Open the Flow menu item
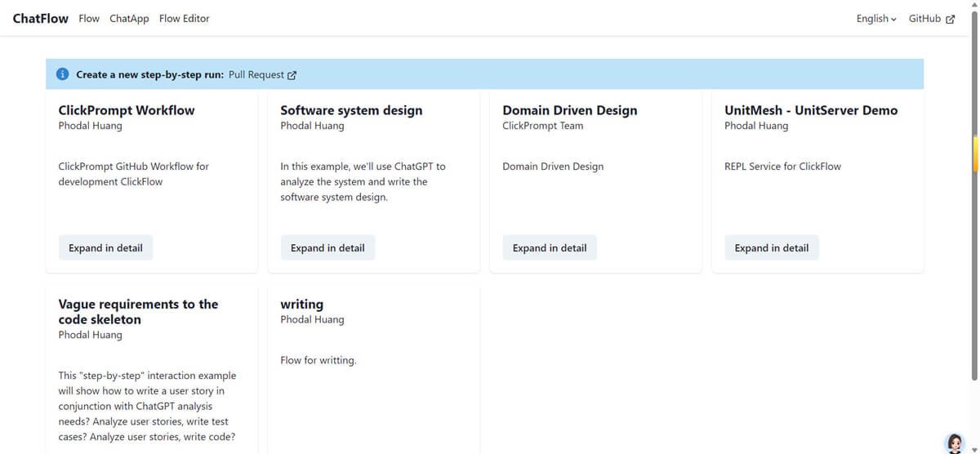 (89, 19)
